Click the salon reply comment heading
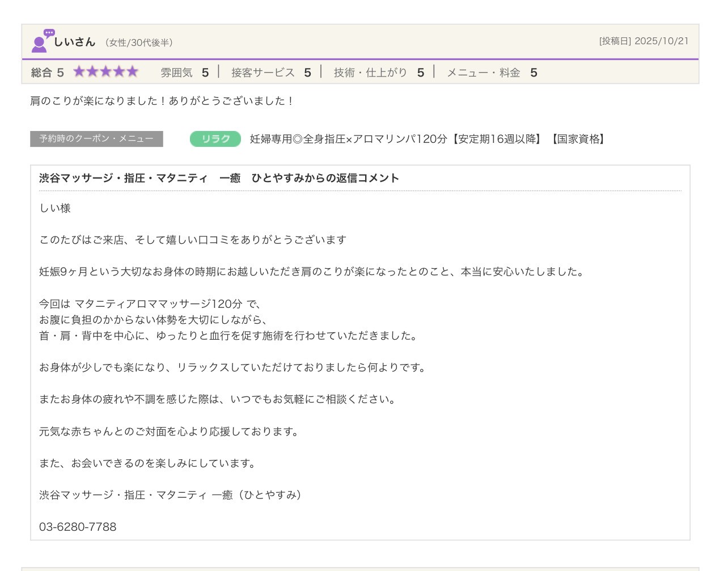The image size is (728, 571). (219, 178)
